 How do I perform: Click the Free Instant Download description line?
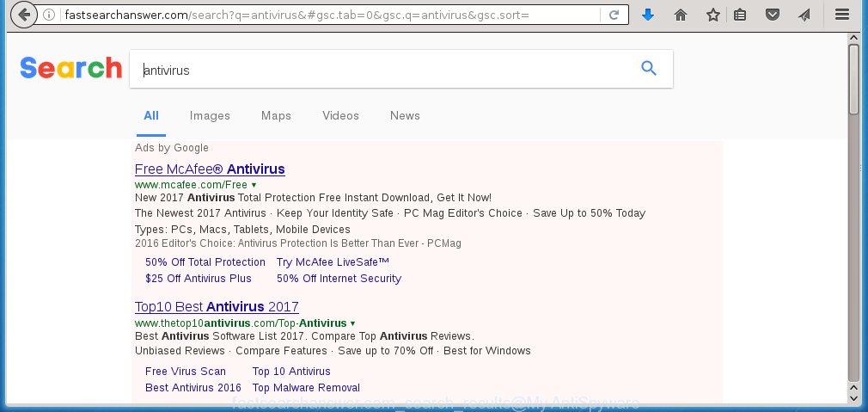(313, 198)
